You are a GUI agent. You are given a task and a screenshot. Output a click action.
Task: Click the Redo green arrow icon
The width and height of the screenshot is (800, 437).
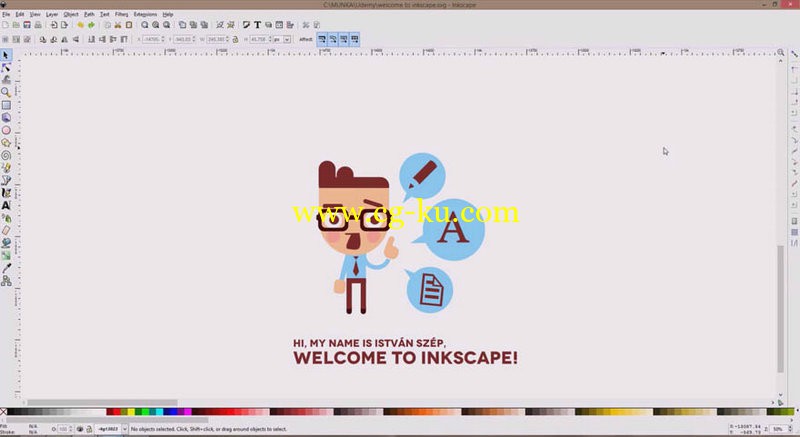click(91, 24)
